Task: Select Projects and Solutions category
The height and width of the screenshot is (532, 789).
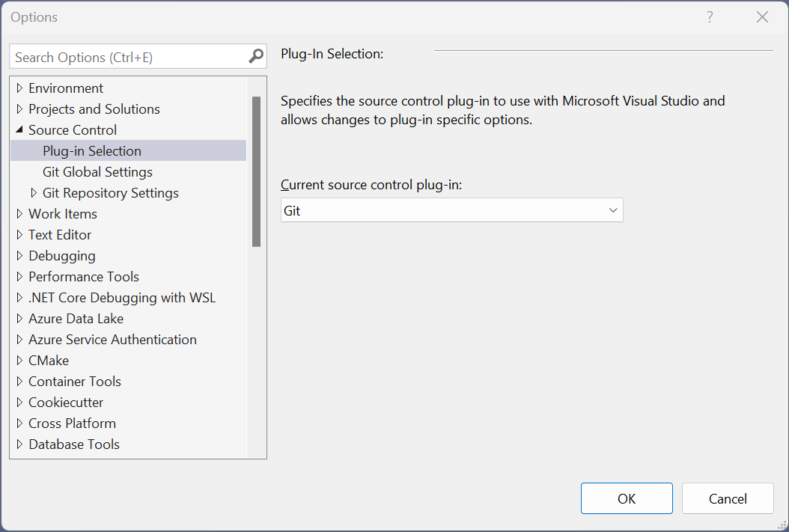Action: [x=94, y=109]
